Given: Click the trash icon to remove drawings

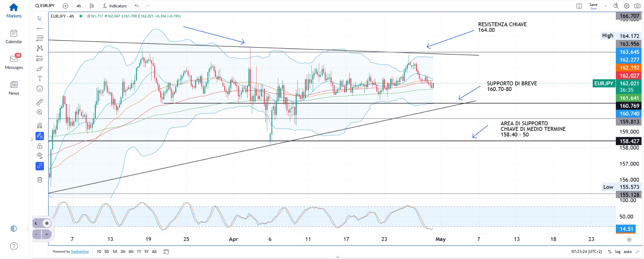Looking at the screenshot, I should 40,180.
